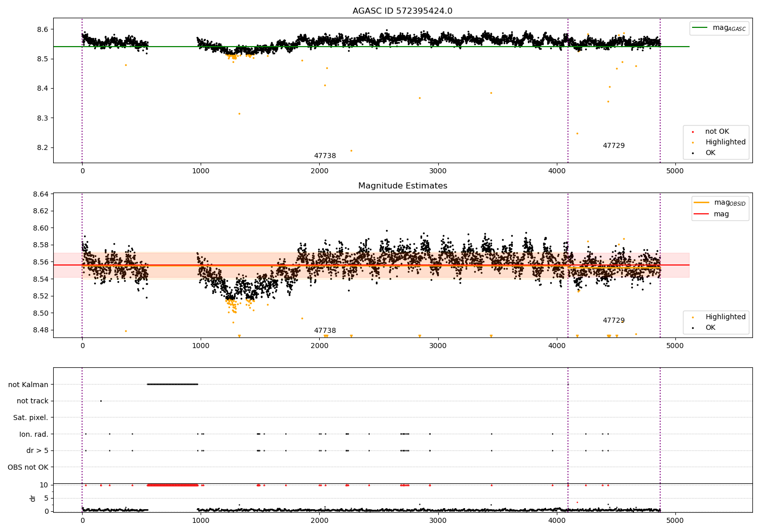Click 'Highlighted' legend entry in Magnitude Estimates plot

click(x=725, y=317)
